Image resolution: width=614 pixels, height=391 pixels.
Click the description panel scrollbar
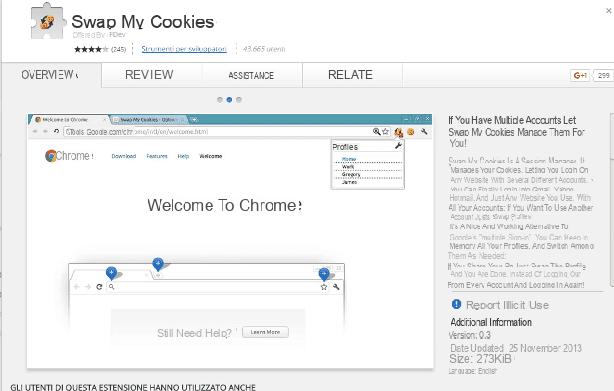tap(612, 200)
